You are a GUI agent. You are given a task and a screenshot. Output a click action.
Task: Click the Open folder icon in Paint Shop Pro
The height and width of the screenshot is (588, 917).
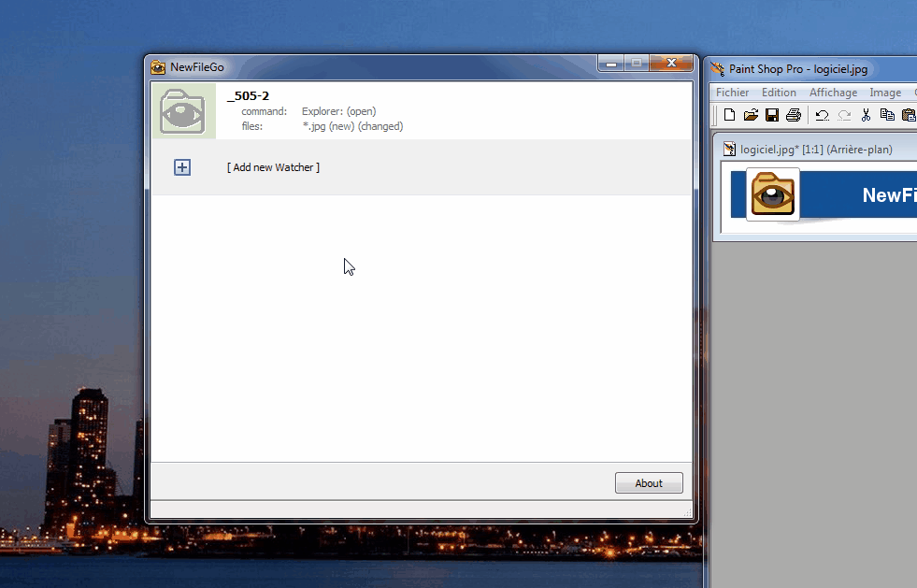pos(751,115)
